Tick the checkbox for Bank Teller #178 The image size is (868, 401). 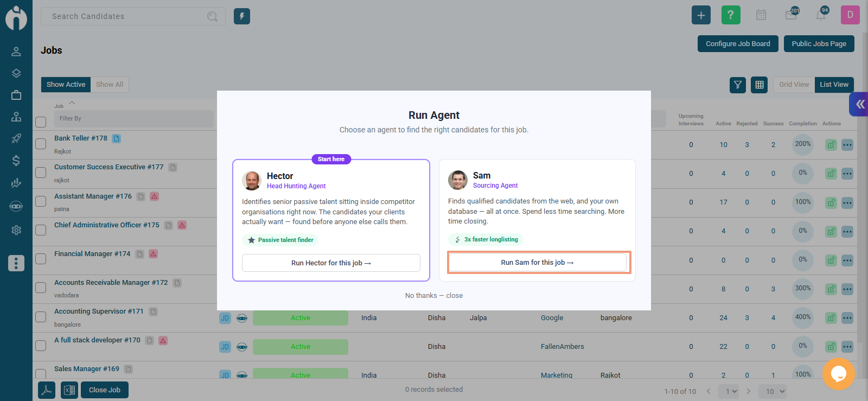pyautogui.click(x=41, y=144)
